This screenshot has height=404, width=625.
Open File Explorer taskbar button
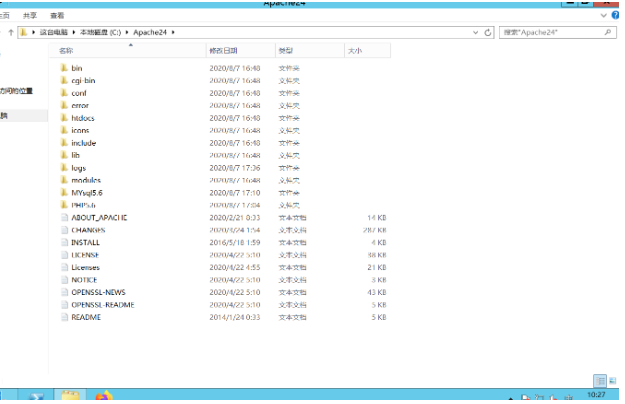coord(70,396)
